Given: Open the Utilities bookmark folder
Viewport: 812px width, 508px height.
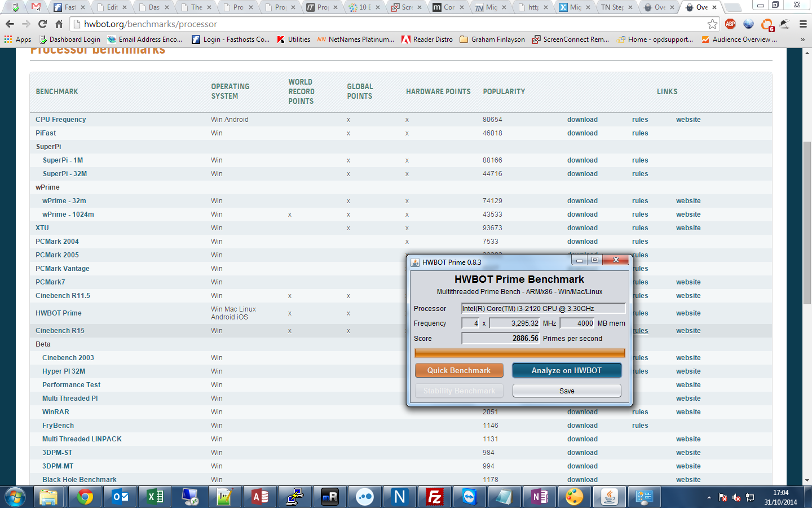Looking at the screenshot, I should (x=293, y=40).
